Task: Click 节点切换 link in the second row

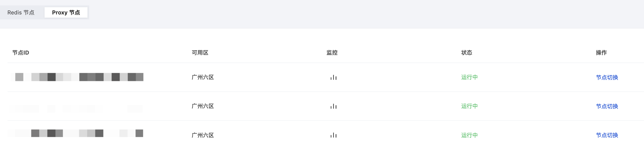Action: (x=607, y=106)
